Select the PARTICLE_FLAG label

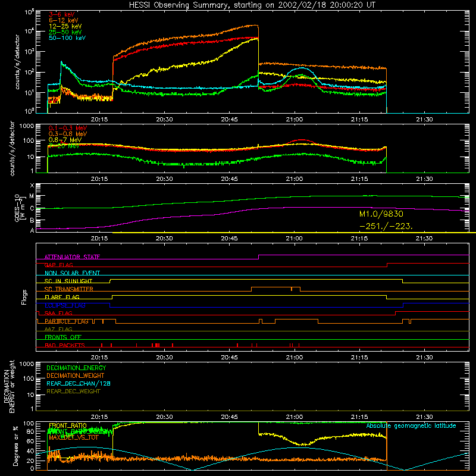[x=67, y=321]
